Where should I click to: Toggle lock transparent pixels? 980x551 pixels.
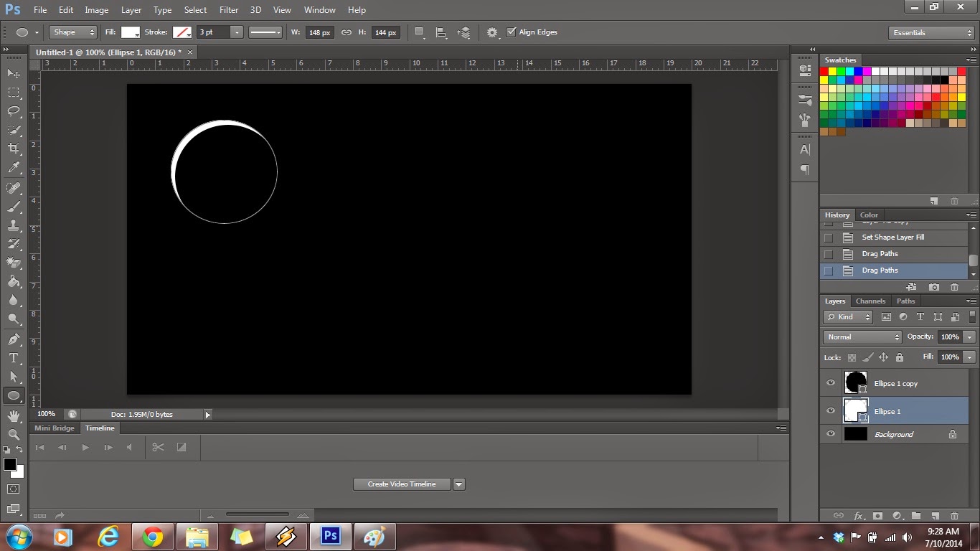(x=852, y=357)
